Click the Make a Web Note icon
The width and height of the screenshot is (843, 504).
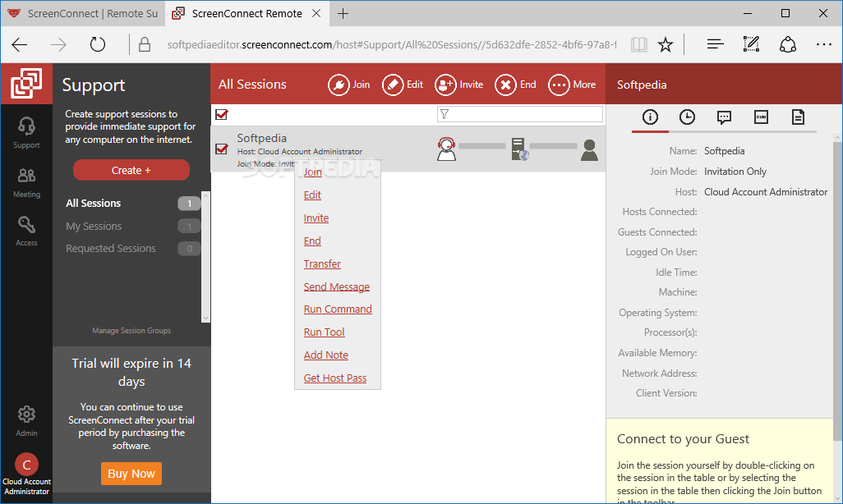[x=751, y=44]
